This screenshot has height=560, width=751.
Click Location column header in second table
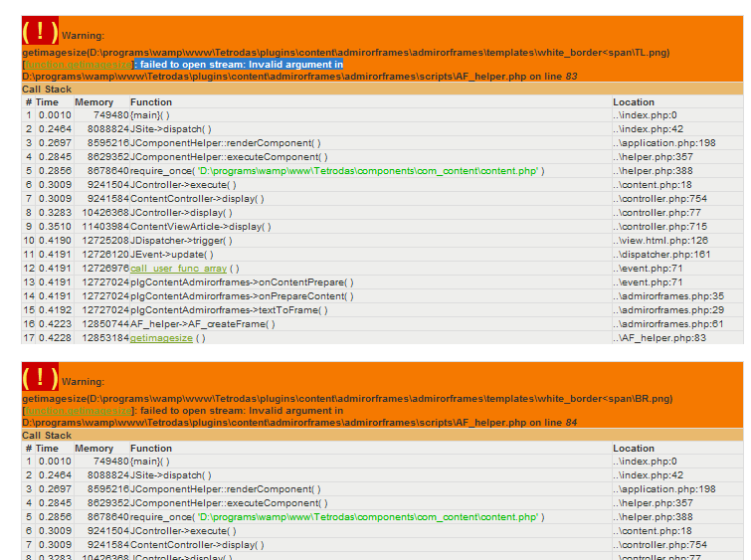click(634, 449)
